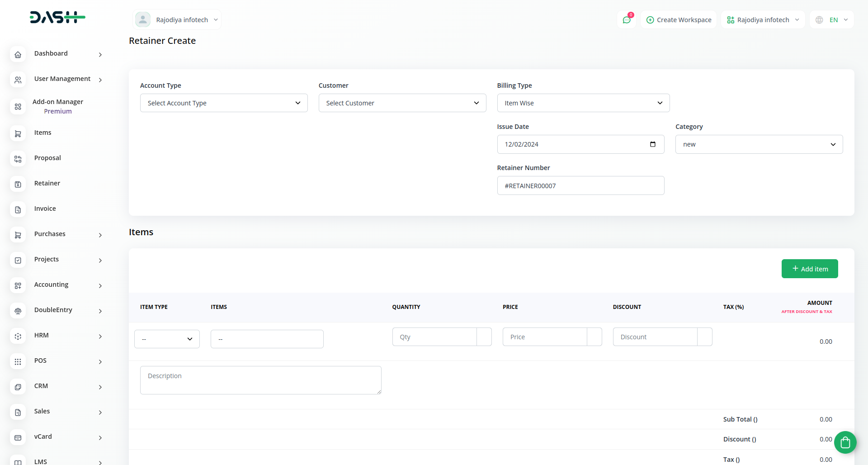The height and width of the screenshot is (465, 868).
Task: Open the Billing Type dropdown
Action: click(x=583, y=103)
